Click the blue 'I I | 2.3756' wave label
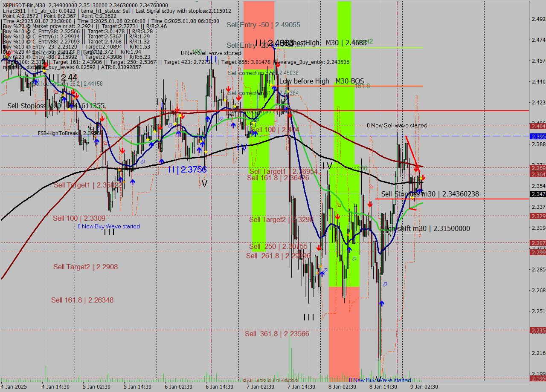 (x=187, y=170)
